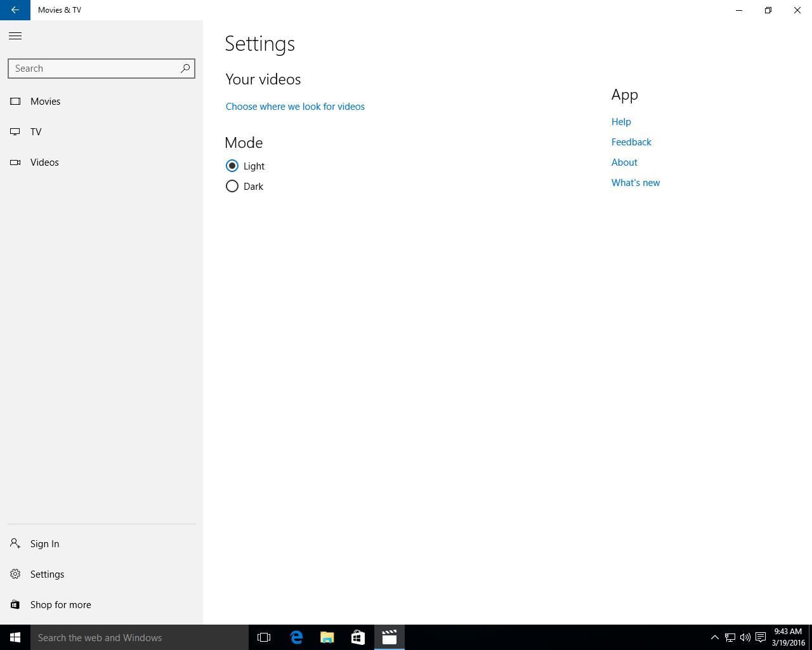Open the Windows Start menu
Viewport: 812px width, 650px height.
[x=15, y=637]
